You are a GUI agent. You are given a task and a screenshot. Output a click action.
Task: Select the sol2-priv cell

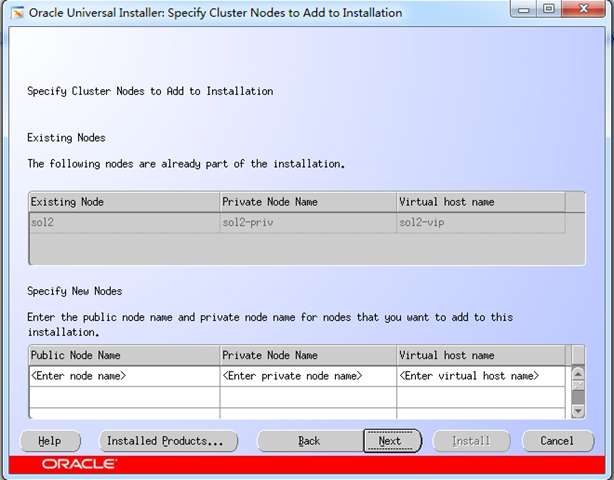[x=308, y=223]
